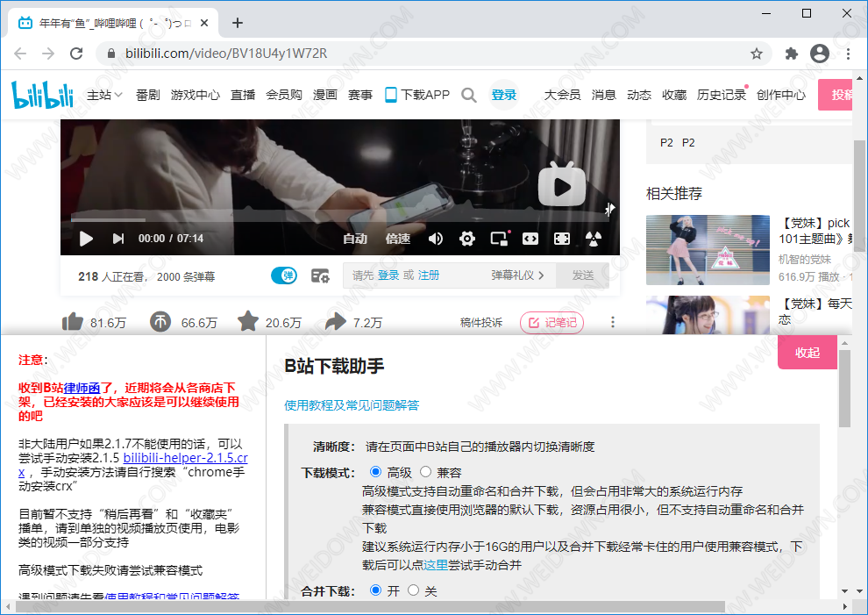Open 弹幕礼仪 chevron link
The width and height of the screenshot is (868, 615).
click(517, 275)
